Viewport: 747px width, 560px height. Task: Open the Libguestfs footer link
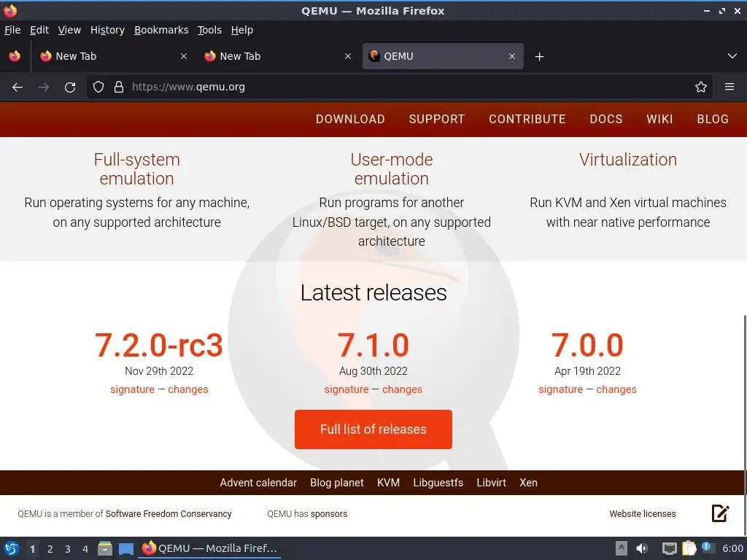(438, 483)
